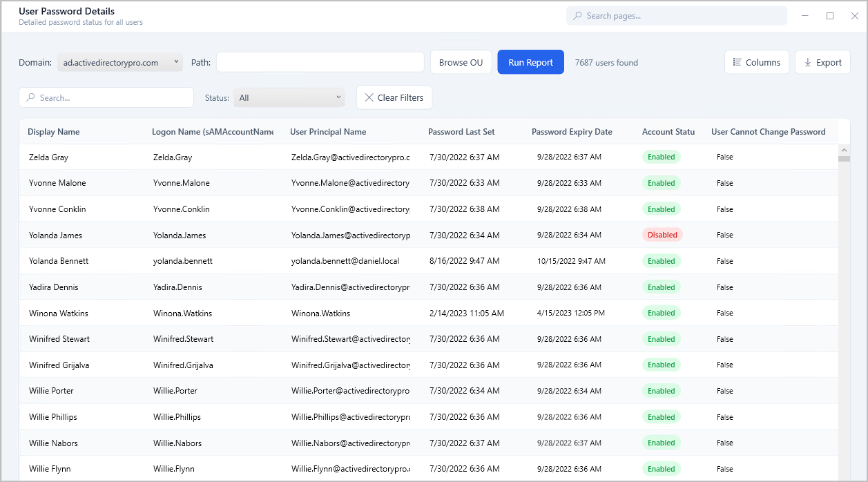Image resolution: width=868 pixels, height=482 pixels.
Task: Click the Columns list icon
Action: (737, 62)
